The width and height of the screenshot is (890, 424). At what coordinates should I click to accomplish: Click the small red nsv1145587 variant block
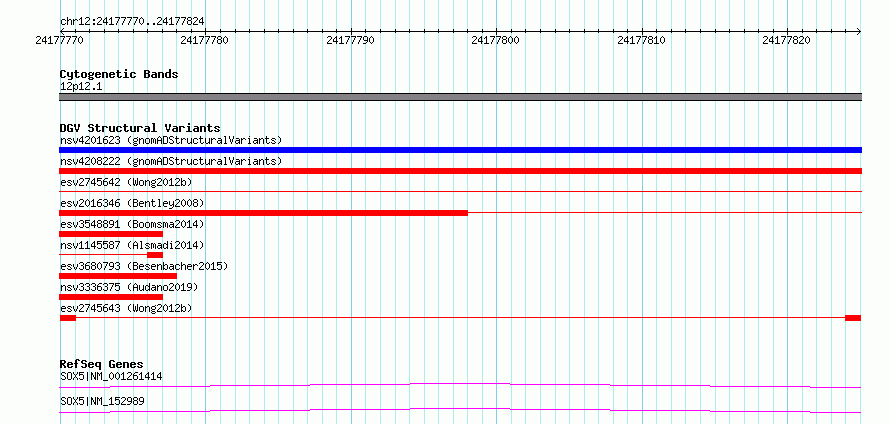coord(155,255)
